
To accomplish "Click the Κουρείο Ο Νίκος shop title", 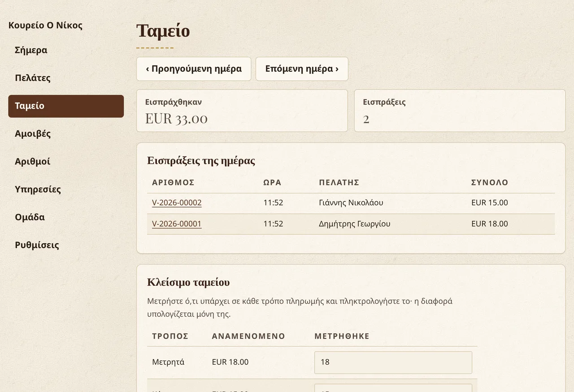I will 45,26.
